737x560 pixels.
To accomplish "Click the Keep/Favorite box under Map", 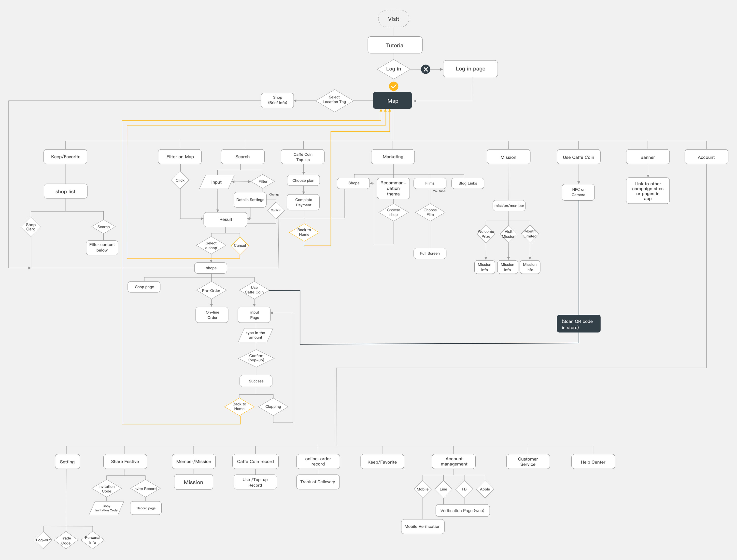I will coord(65,157).
